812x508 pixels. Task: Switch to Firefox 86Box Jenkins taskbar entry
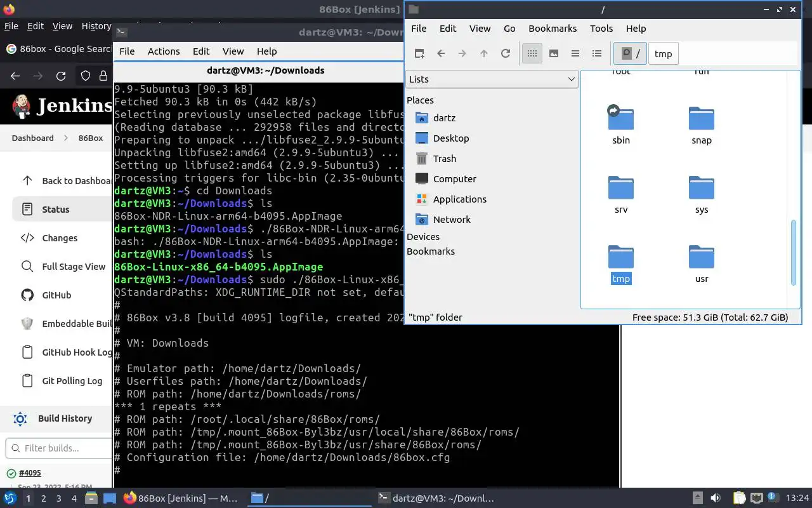click(181, 498)
